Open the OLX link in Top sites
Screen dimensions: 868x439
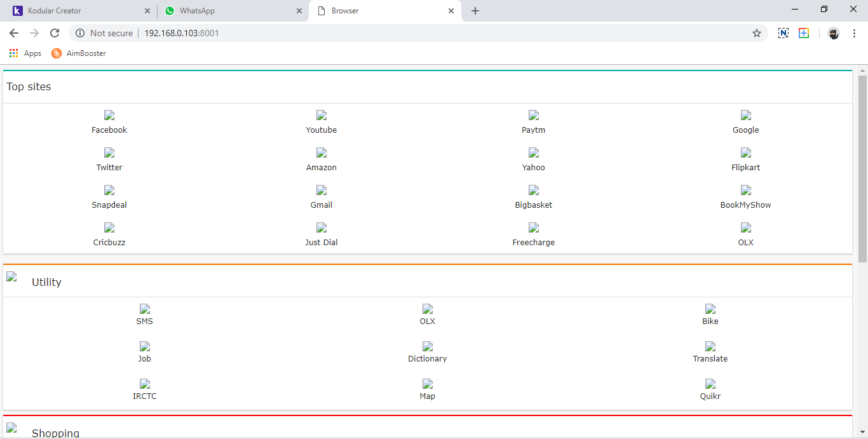(x=746, y=243)
